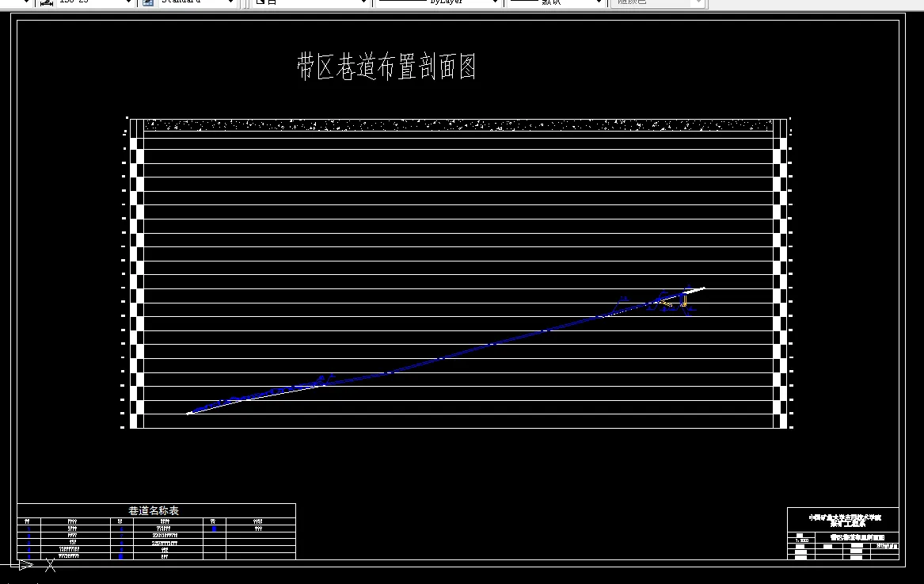
Task: Select the drawing title 带区巷道布置剖面图
Action: pos(386,66)
